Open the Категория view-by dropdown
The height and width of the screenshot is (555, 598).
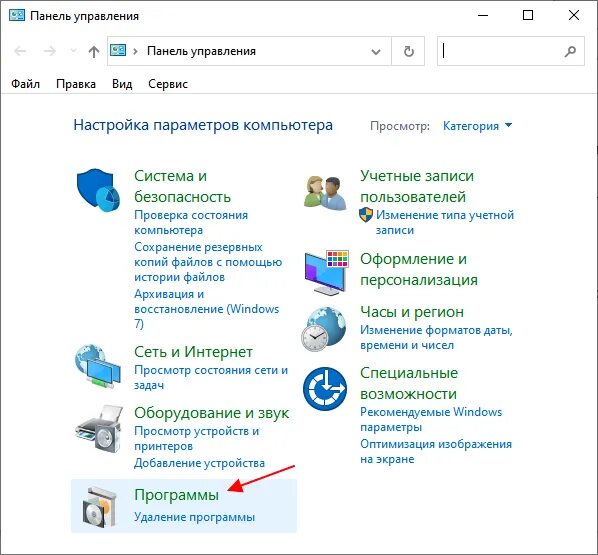tap(477, 126)
